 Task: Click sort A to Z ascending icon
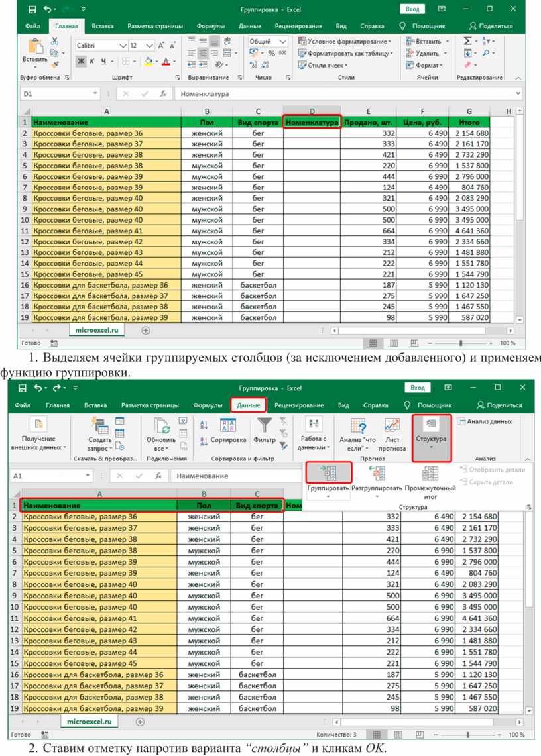pyautogui.click(x=204, y=424)
